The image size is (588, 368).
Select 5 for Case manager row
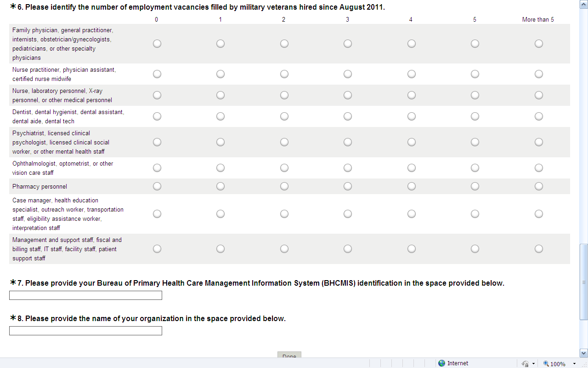(475, 214)
